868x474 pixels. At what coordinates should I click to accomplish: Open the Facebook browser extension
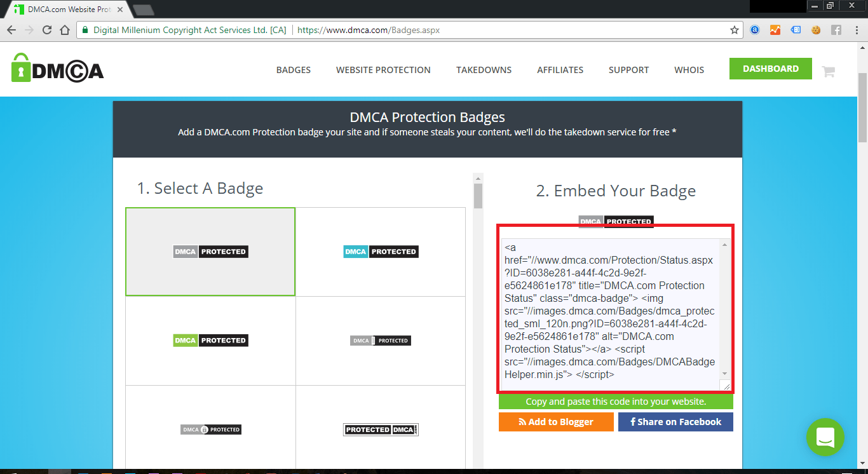click(836, 29)
